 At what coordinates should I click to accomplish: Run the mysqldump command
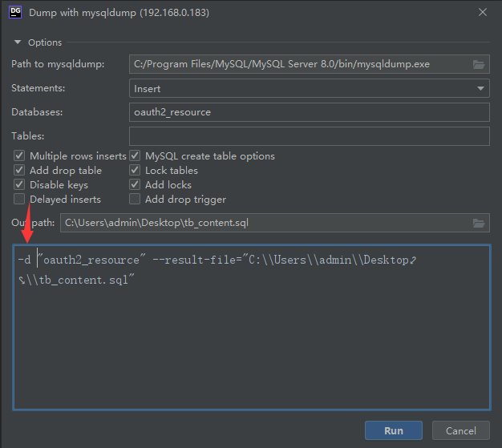[x=394, y=430]
